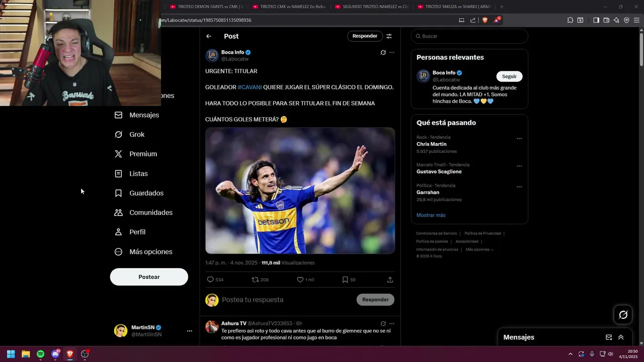
Task: Open a new browser tab with plus
Action: 502,7
